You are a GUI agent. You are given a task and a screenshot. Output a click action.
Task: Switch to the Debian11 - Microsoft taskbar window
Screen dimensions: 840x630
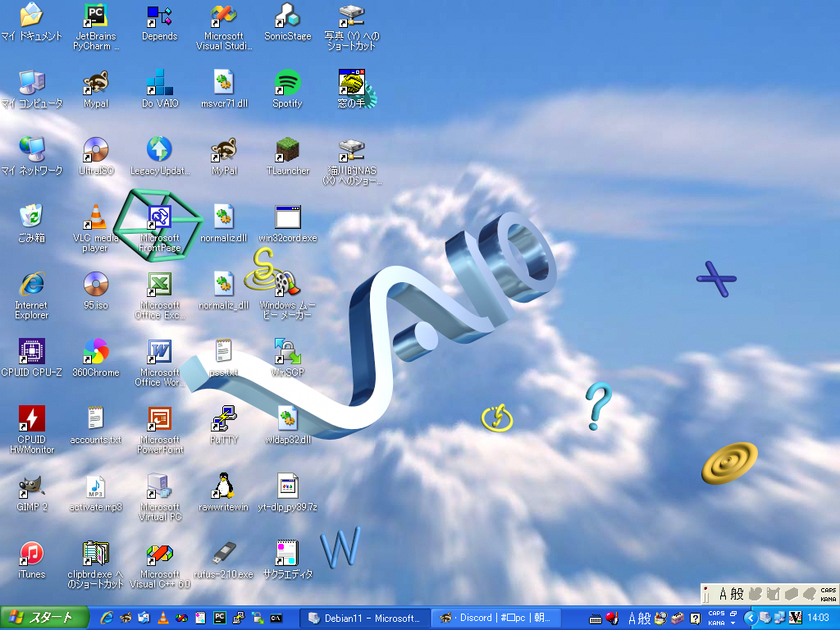coord(364,619)
